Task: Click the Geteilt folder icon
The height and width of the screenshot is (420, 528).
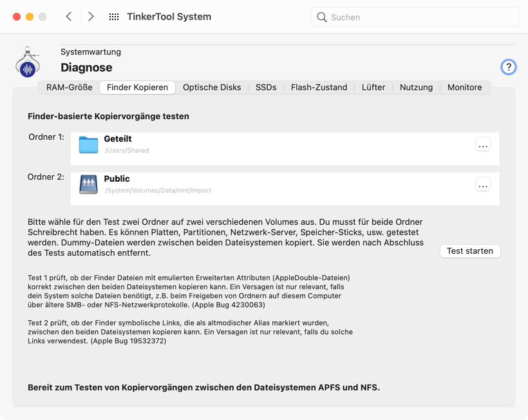Action: (x=89, y=145)
